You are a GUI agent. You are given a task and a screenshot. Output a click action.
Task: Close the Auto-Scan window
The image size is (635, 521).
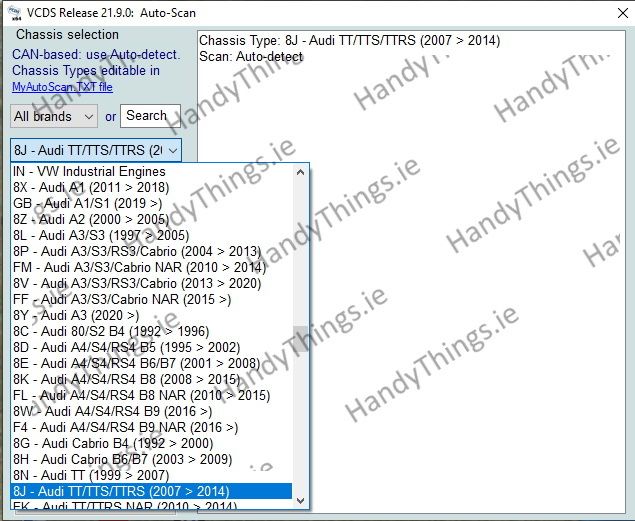coord(622,13)
